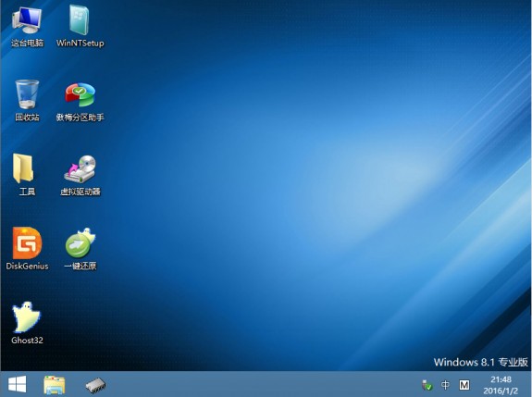
Task: Click the M input mode tray icon
Action: pos(464,385)
